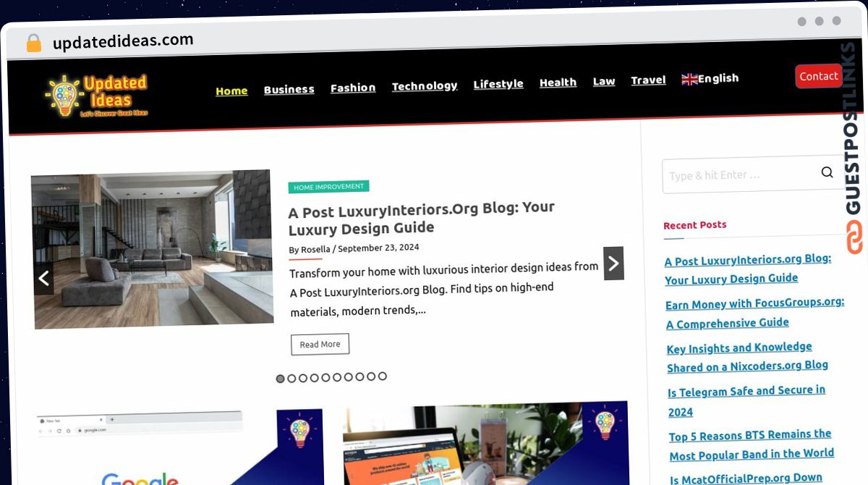The width and height of the screenshot is (868, 485).
Task: Open the laptop desk post thumbnail
Action: click(486, 443)
